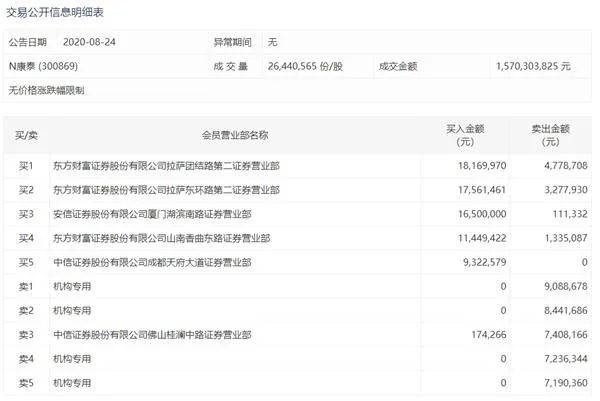Click the title 交易公开信息明细表
Viewport: 600px width, 401px height.
pos(55,12)
